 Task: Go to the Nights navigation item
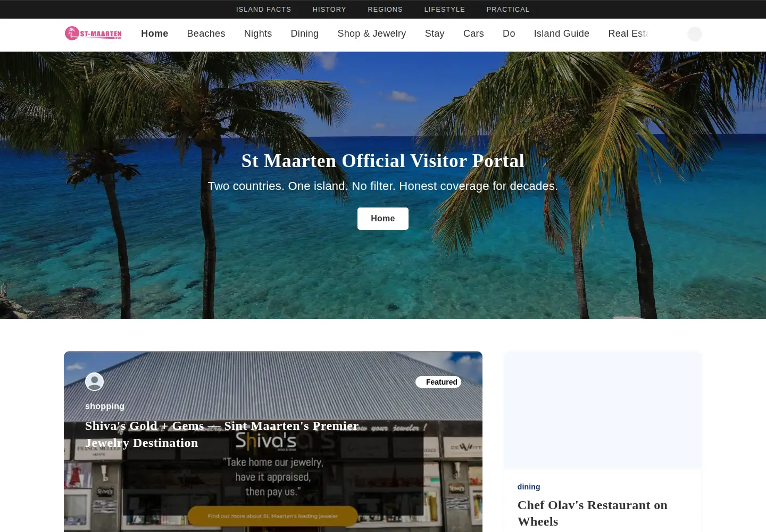tap(258, 34)
